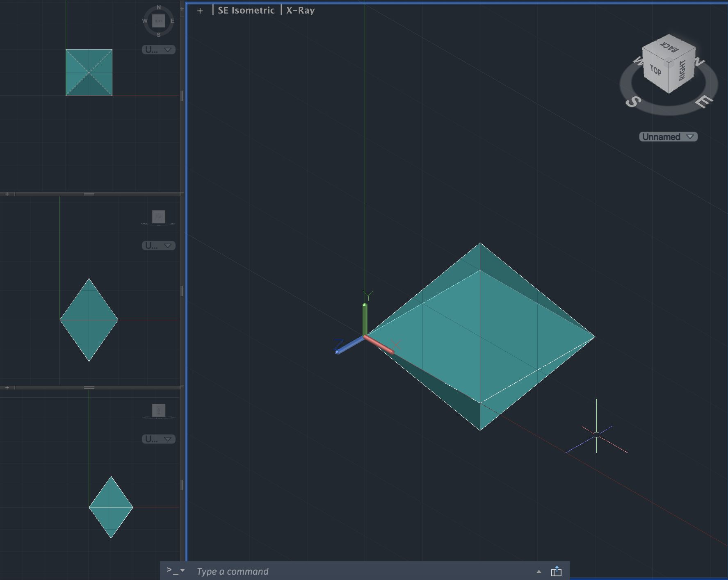
Task: Open the X-Ray visual style menu
Action: 300,10
